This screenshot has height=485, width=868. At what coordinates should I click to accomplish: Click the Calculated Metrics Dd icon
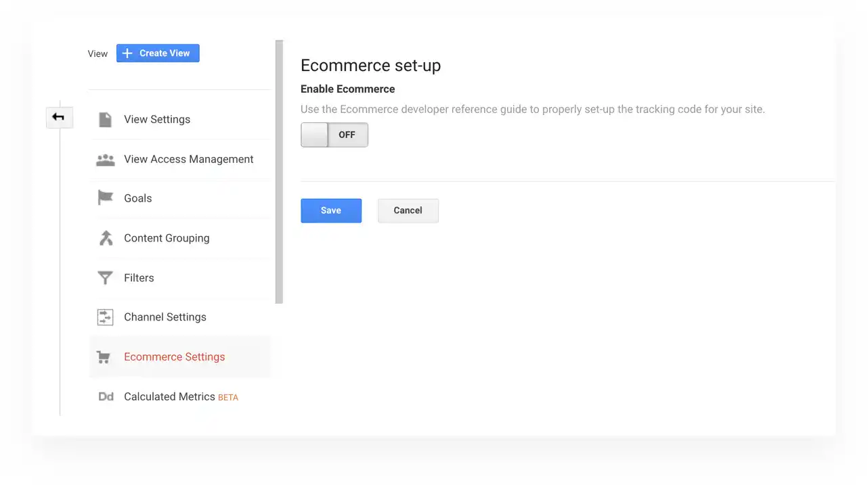click(106, 396)
